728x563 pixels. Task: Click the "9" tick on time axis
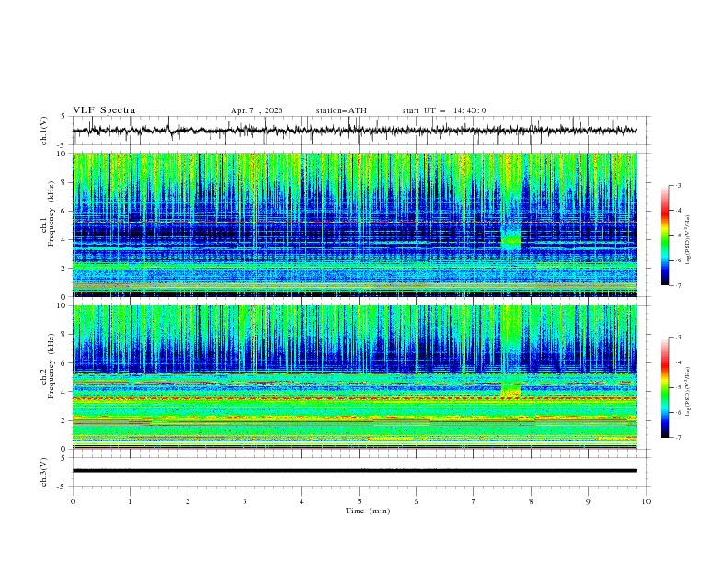(588, 501)
